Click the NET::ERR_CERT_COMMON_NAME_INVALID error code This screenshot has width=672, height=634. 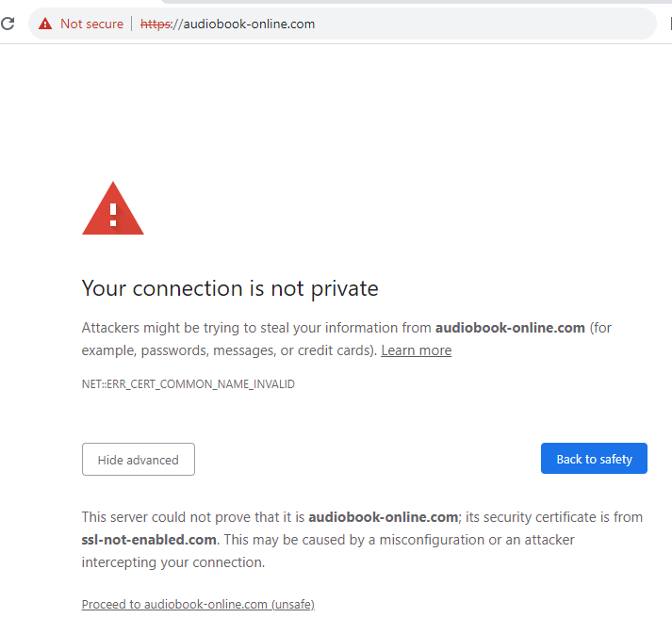188,384
